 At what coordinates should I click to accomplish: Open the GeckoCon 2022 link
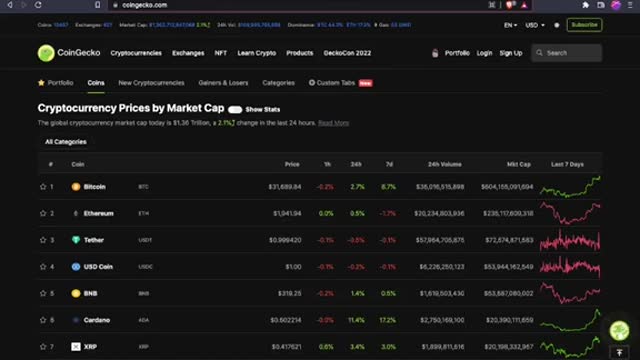pos(347,53)
